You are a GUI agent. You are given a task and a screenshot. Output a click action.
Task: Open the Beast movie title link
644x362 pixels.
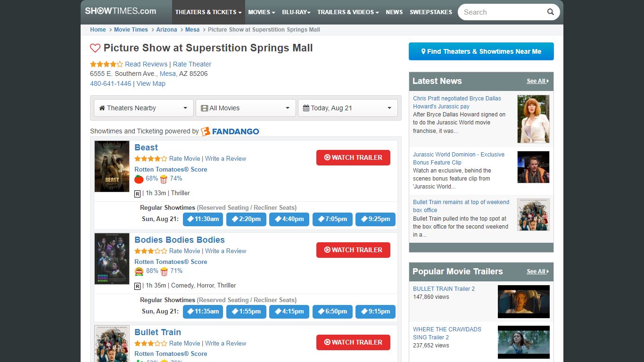(146, 148)
